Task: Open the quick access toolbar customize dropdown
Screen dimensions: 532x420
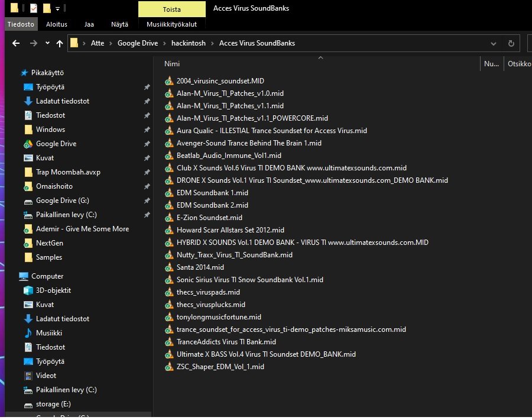Action: [58, 8]
